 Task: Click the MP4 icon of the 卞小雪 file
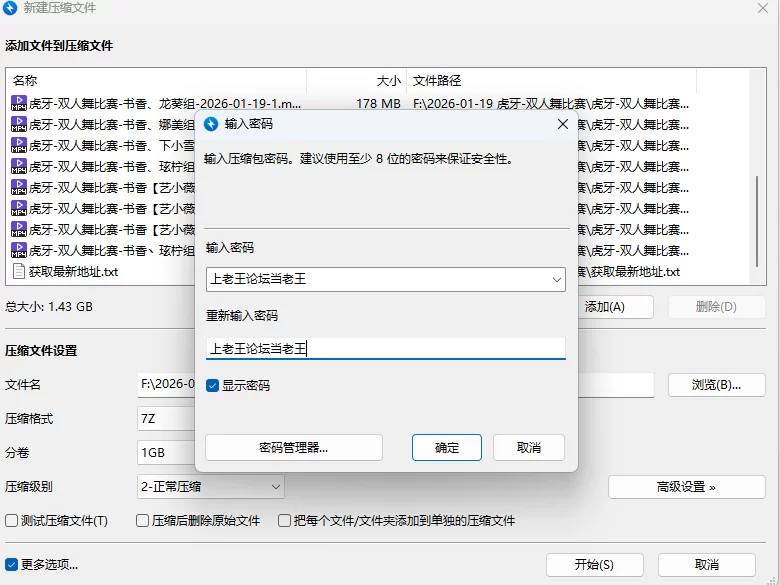point(19,145)
